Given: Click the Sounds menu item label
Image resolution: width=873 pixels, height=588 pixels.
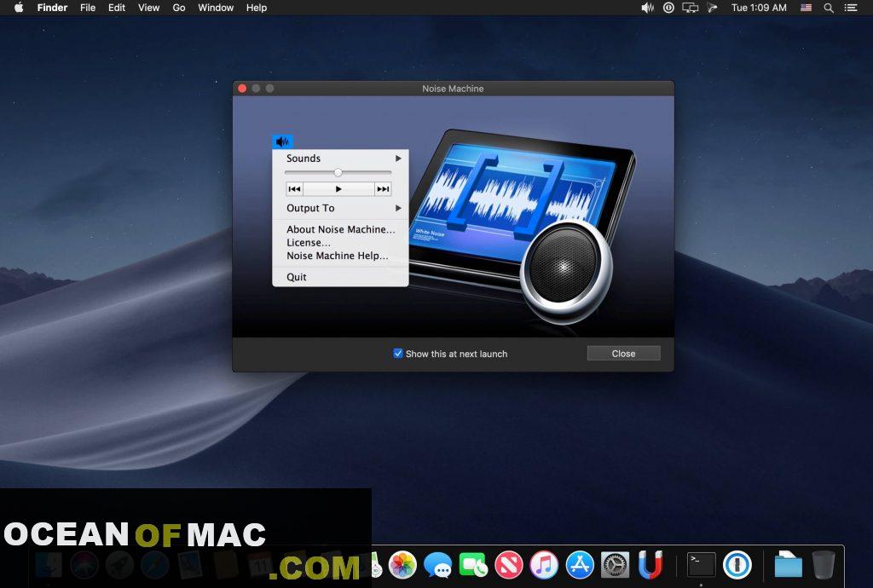Looking at the screenshot, I should coord(304,159).
